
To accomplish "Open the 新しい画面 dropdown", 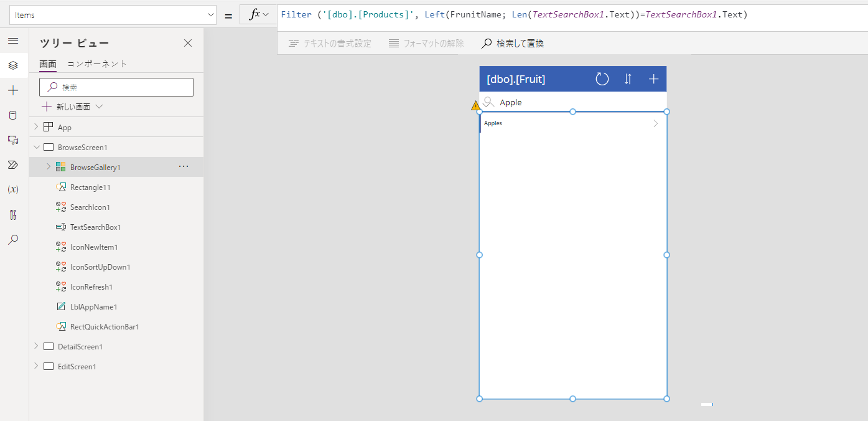I will pos(72,106).
